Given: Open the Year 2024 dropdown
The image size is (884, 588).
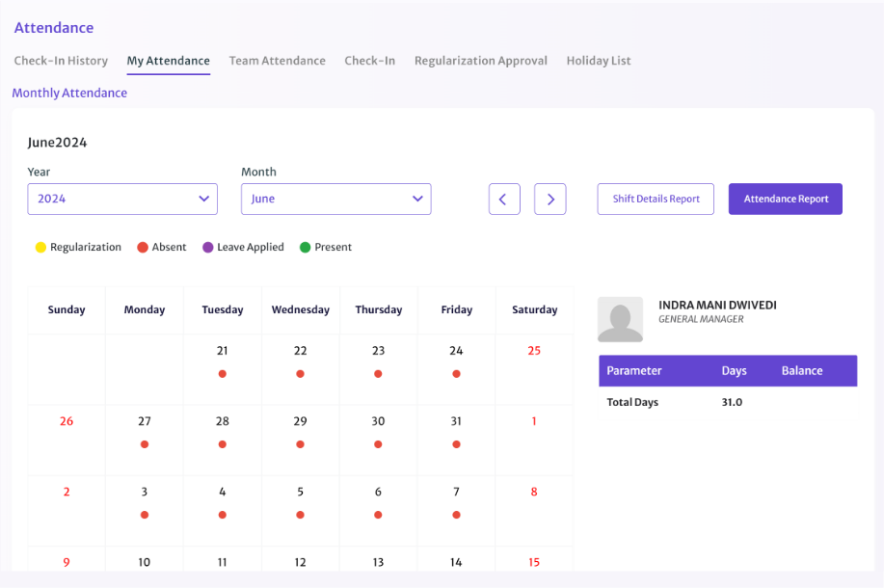Looking at the screenshot, I should coord(122,199).
